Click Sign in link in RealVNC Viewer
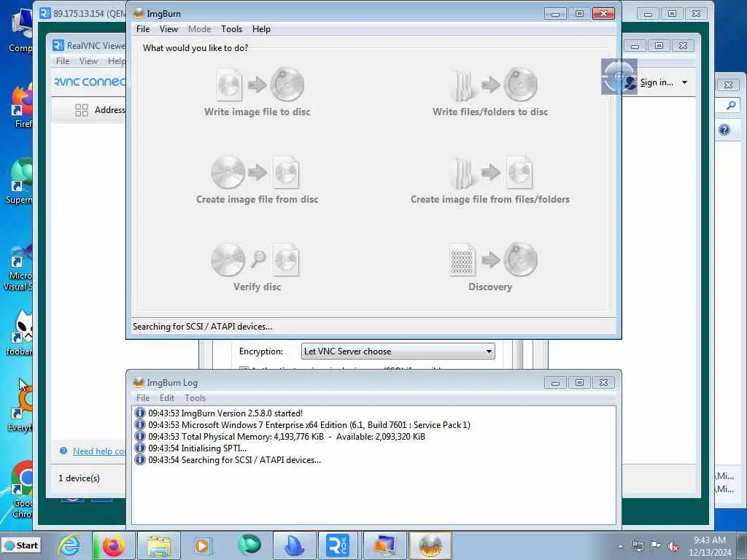The height and width of the screenshot is (560, 747). (657, 82)
